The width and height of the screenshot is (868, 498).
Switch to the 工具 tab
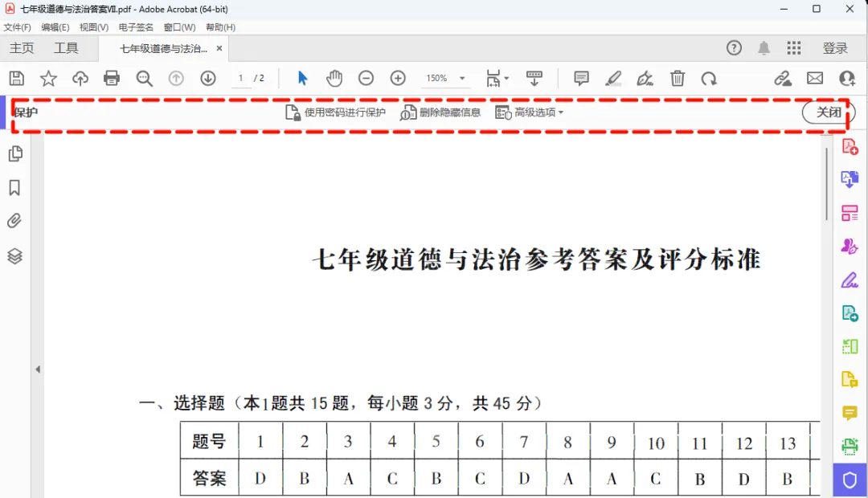click(66, 48)
